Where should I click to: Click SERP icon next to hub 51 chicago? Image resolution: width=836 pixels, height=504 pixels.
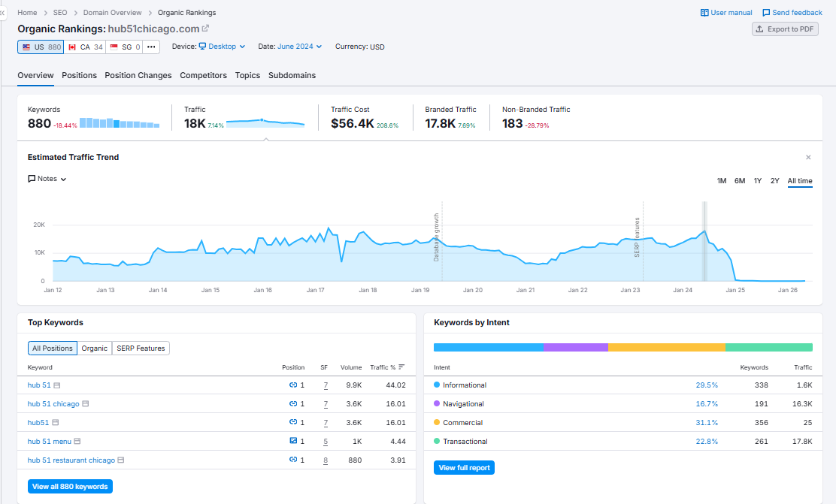tap(85, 404)
